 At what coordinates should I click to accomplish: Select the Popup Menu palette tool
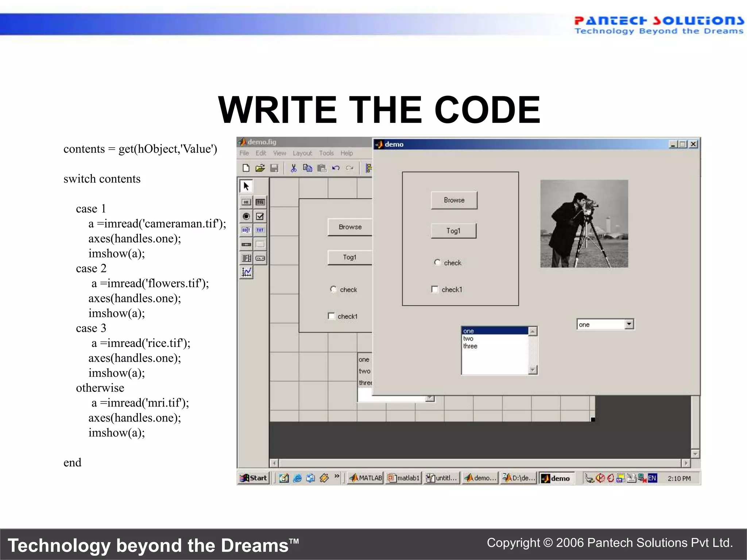pos(260,258)
